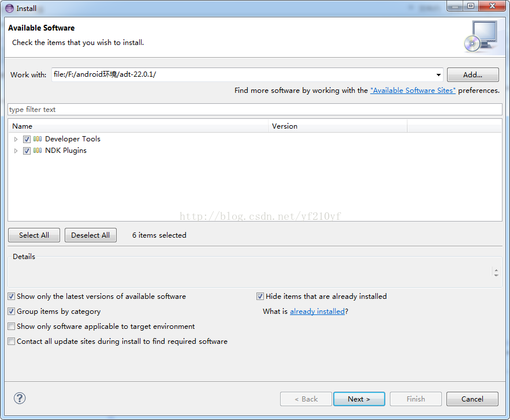This screenshot has height=420, width=510.
Task: Click the Next > button
Action: (x=359, y=399)
